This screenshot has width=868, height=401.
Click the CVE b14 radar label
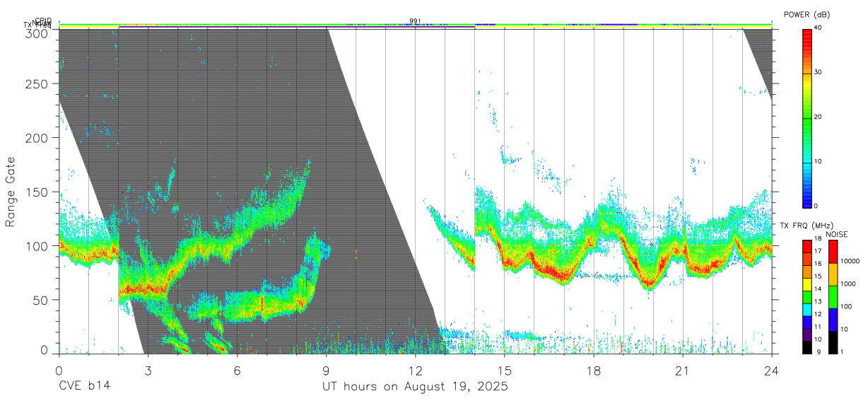(84, 387)
